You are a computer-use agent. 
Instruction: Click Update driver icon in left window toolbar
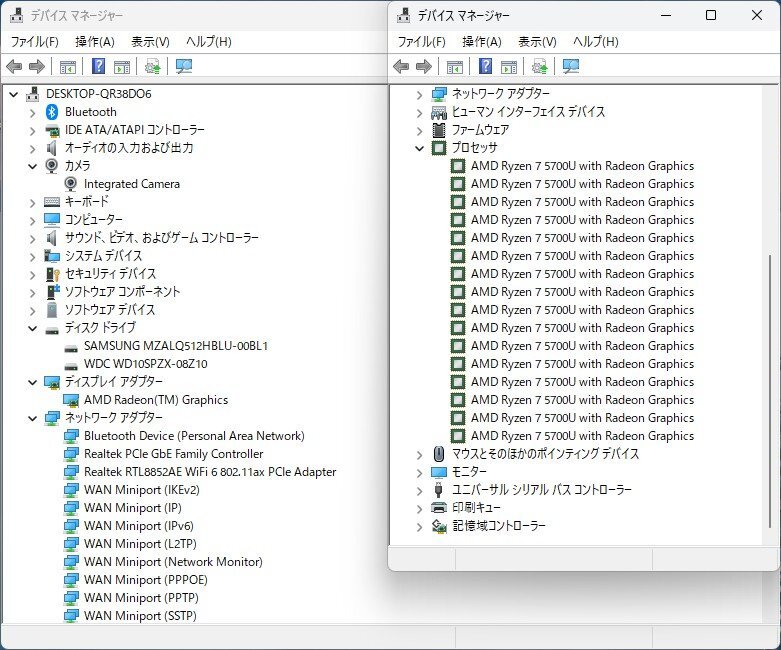(x=152, y=66)
